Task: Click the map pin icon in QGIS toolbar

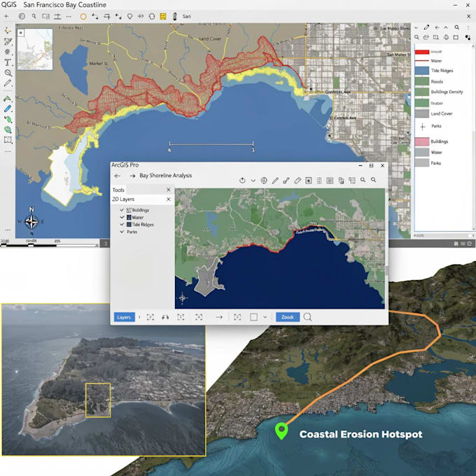Action: pyautogui.click(x=130, y=16)
